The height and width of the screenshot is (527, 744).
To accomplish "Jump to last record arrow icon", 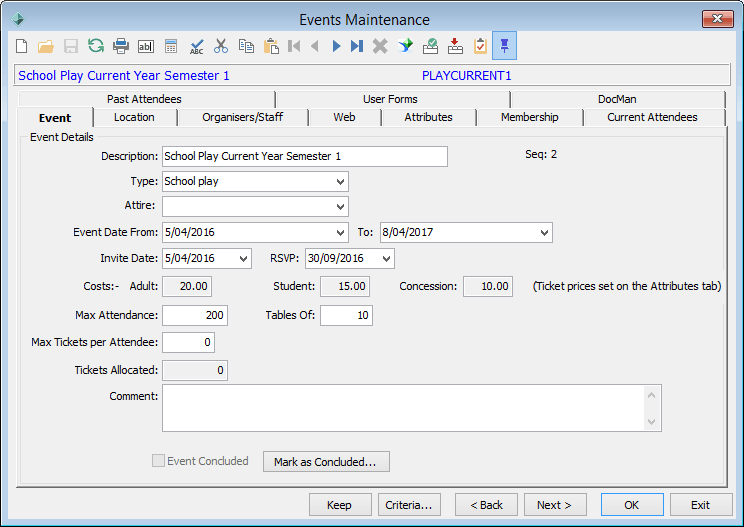I will point(357,46).
